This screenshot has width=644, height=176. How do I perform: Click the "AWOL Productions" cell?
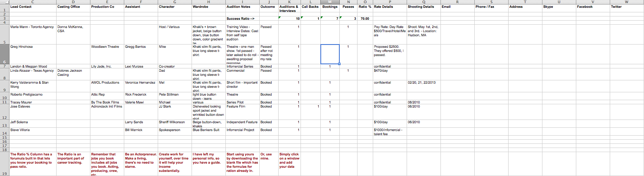[107, 86]
